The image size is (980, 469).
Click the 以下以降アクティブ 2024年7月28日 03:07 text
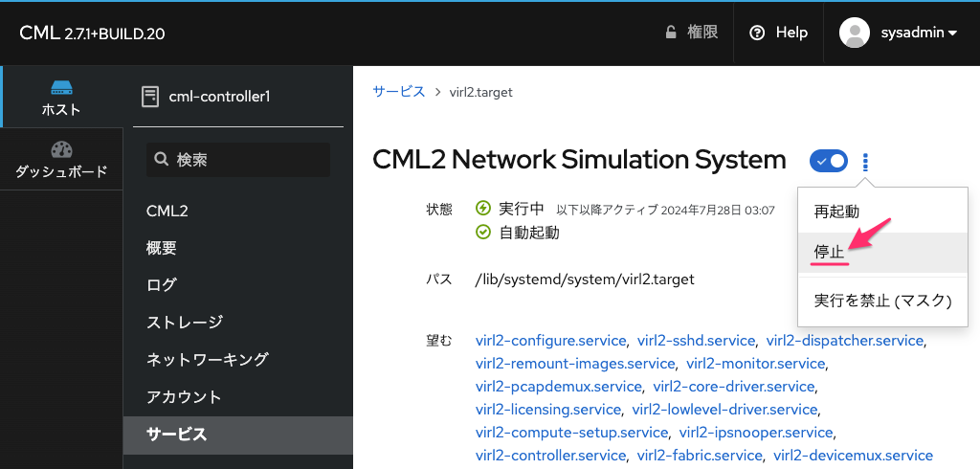pos(666,211)
